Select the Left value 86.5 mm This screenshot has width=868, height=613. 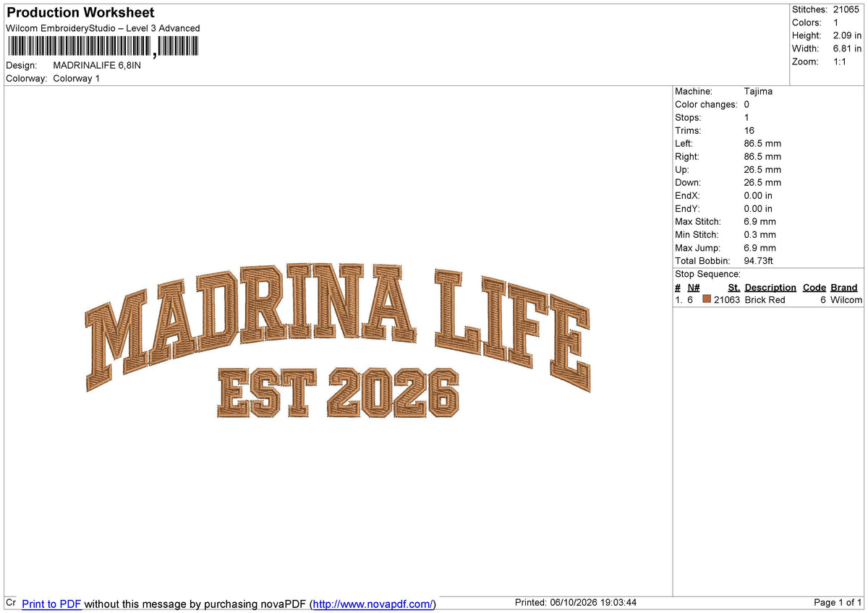[762, 143]
